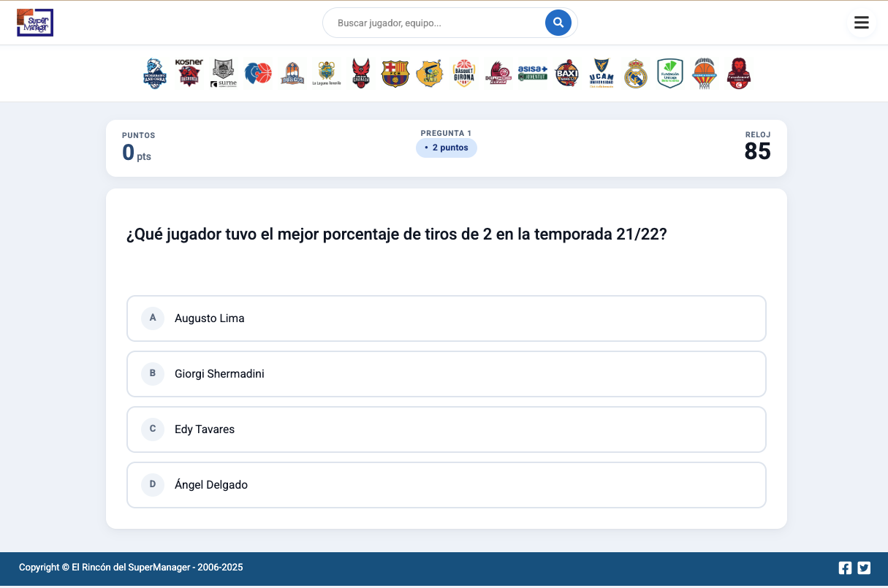Click the Valencia Basket team logo
The image size is (888, 588).
click(705, 74)
